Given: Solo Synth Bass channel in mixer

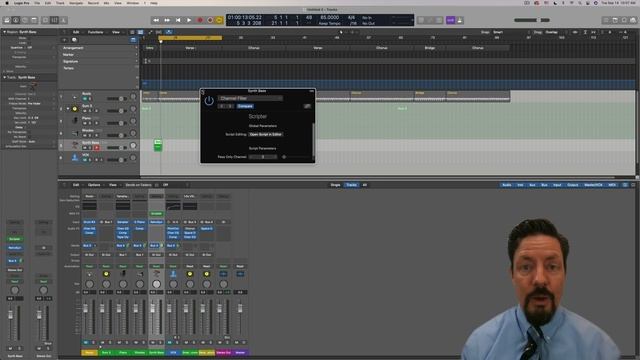Looking at the screenshot, I should 160,342.
